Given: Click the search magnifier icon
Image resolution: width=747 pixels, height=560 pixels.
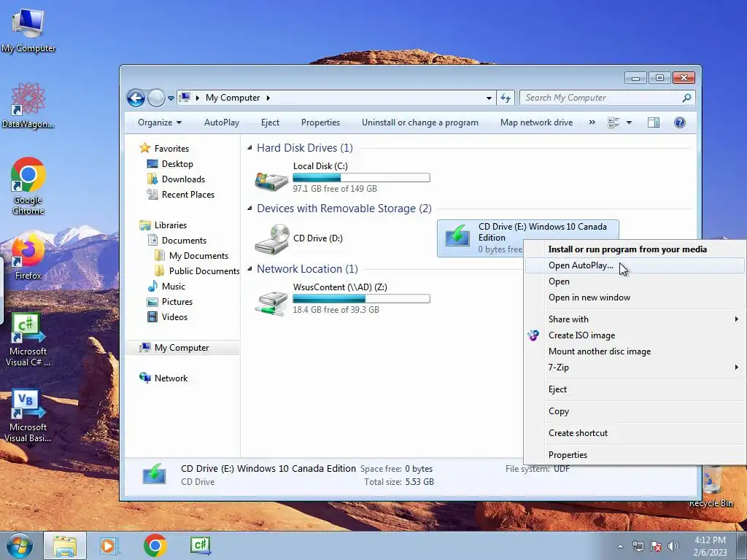Looking at the screenshot, I should click(686, 98).
